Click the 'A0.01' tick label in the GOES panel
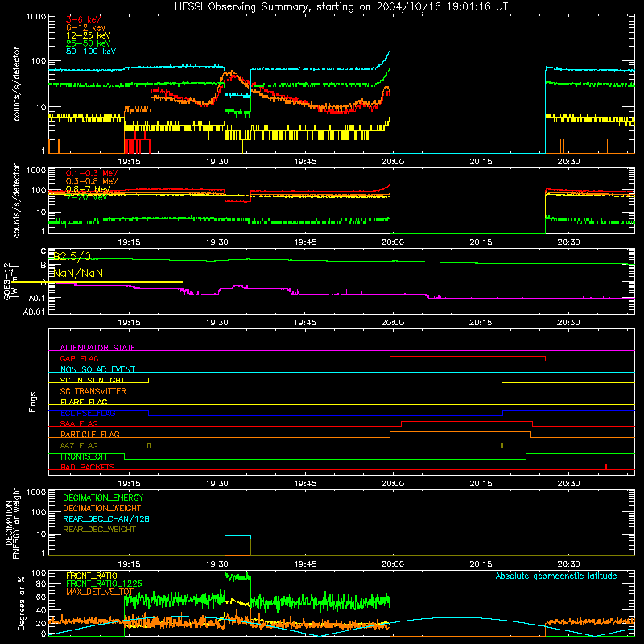644x644 pixels. pyautogui.click(x=34, y=312)
